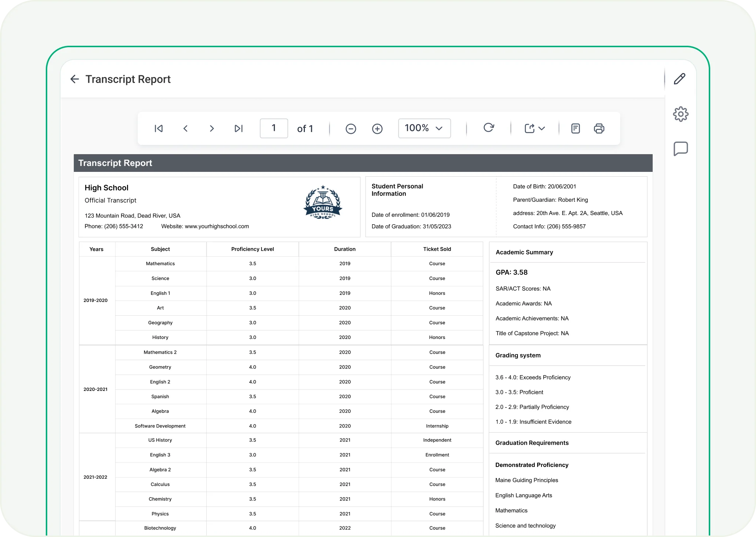Go to next page arrow
This screenshot has width=756, height=537.
coord(212,128)
